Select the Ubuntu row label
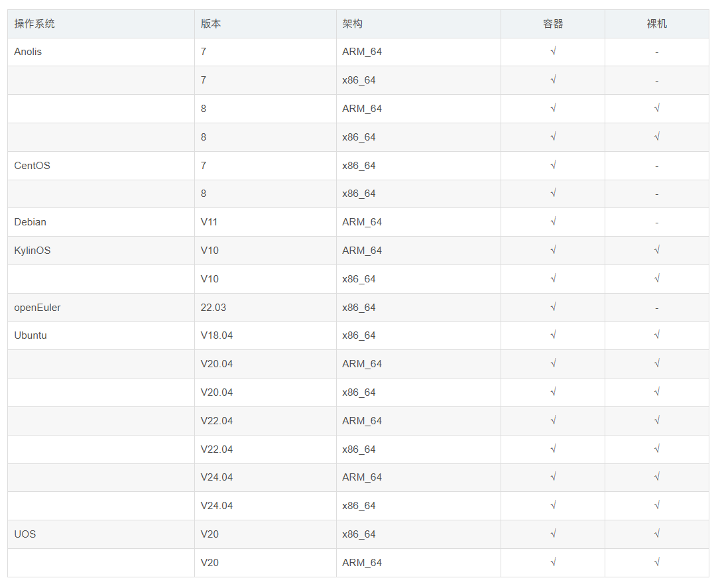This screenshot has width=720, height=588. coord(30,335)
